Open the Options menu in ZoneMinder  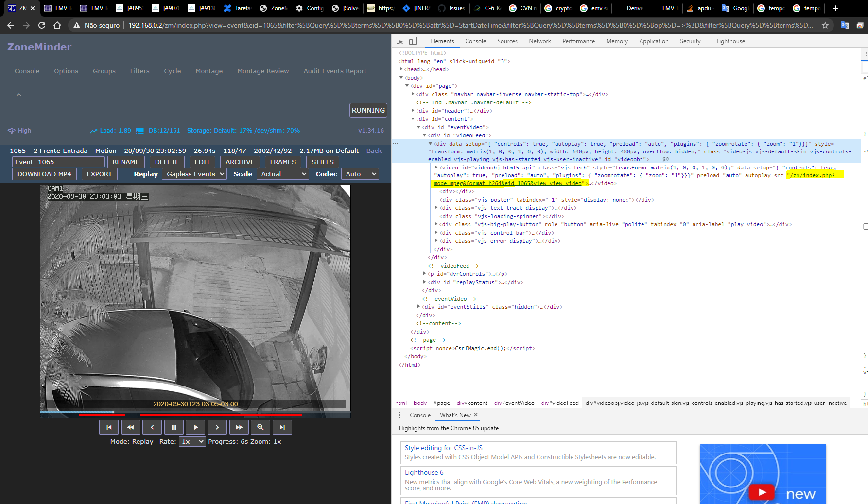66,71
